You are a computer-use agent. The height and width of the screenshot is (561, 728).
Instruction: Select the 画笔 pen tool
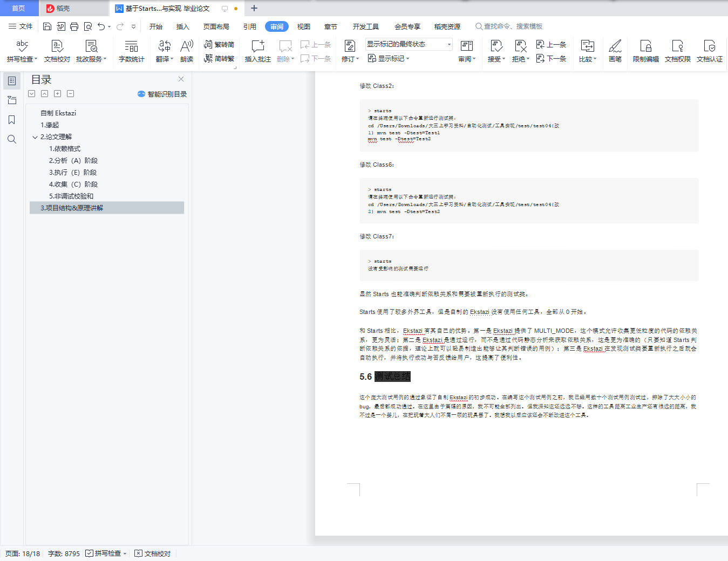click(615, 51)
